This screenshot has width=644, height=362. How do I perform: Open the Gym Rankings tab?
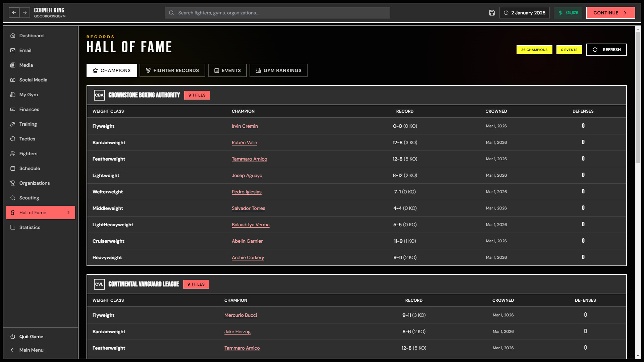[278, 70]
